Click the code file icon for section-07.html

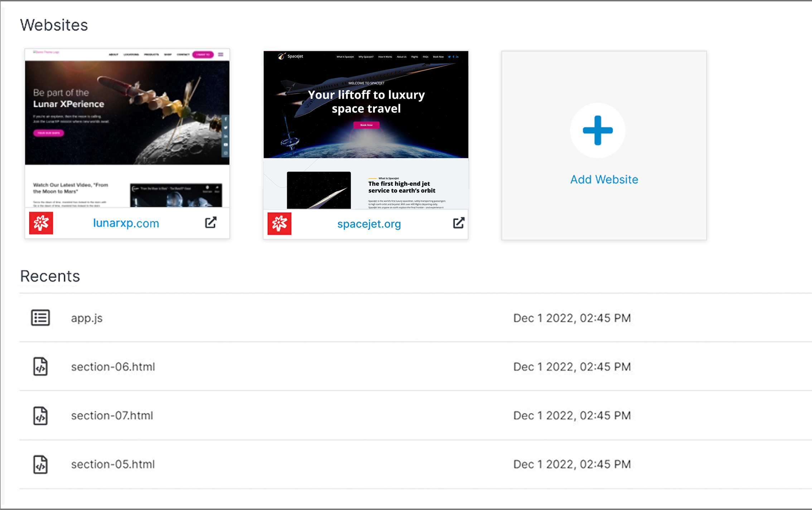40,416
